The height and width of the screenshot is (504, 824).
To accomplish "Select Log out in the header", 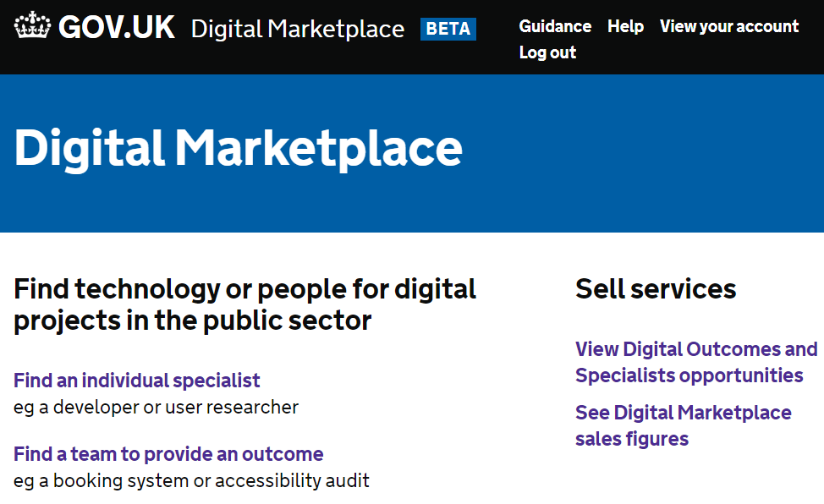I will [547, 52].
